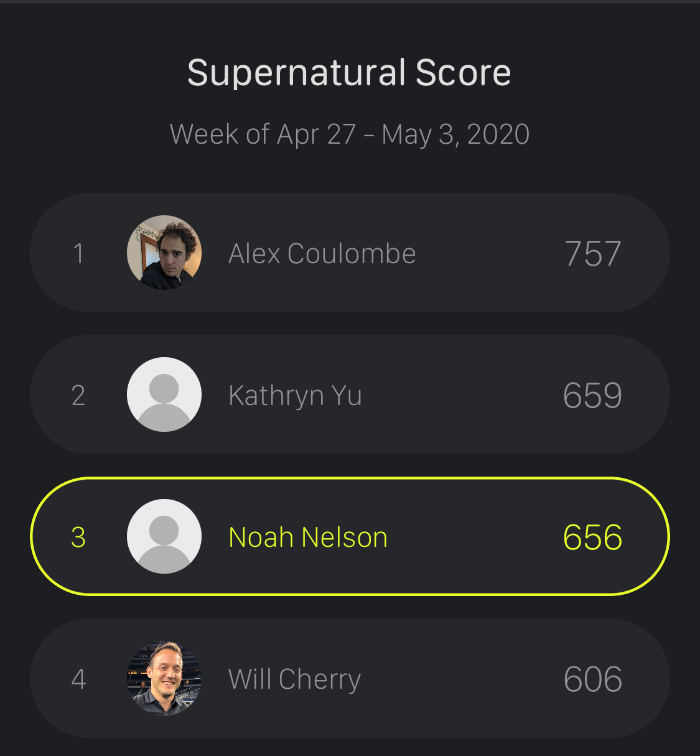Click the yellow rank number 3
Viewport: 700px width, 756px height.
78,538
